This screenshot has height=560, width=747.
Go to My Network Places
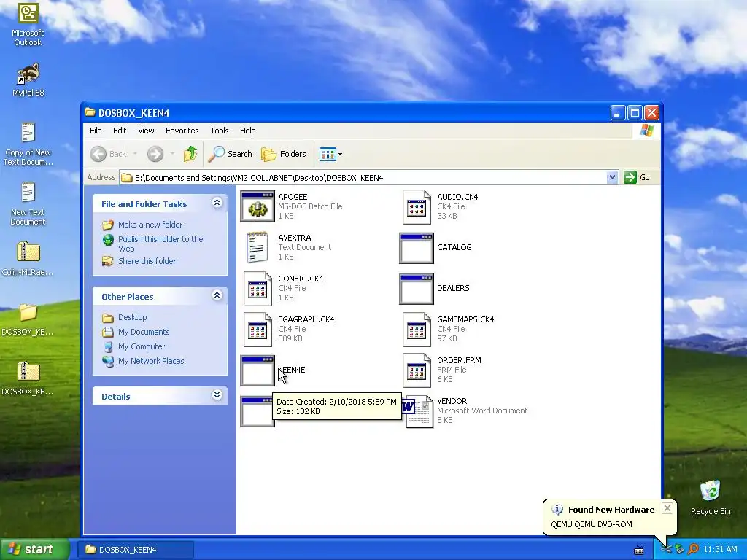tap(151, 361)
